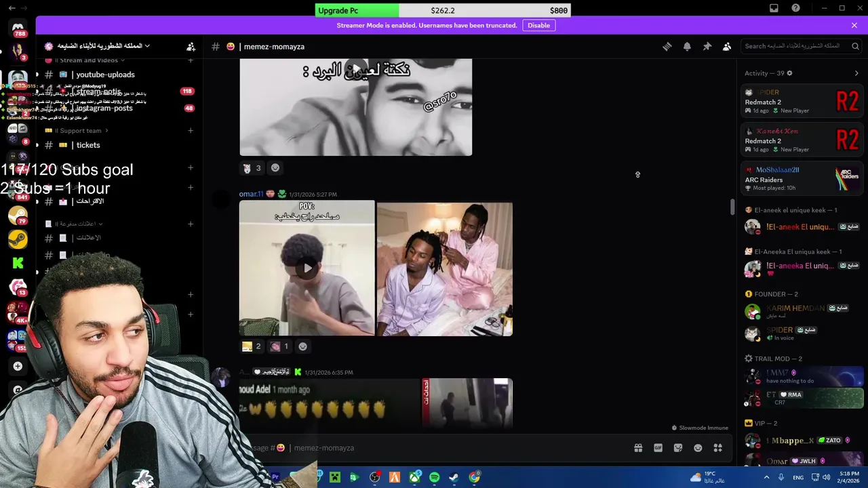The height and width of the screenshot is (488, 868).
Task: Open SPIDER member entry in FOUNDER
Action: coord(802,333)
